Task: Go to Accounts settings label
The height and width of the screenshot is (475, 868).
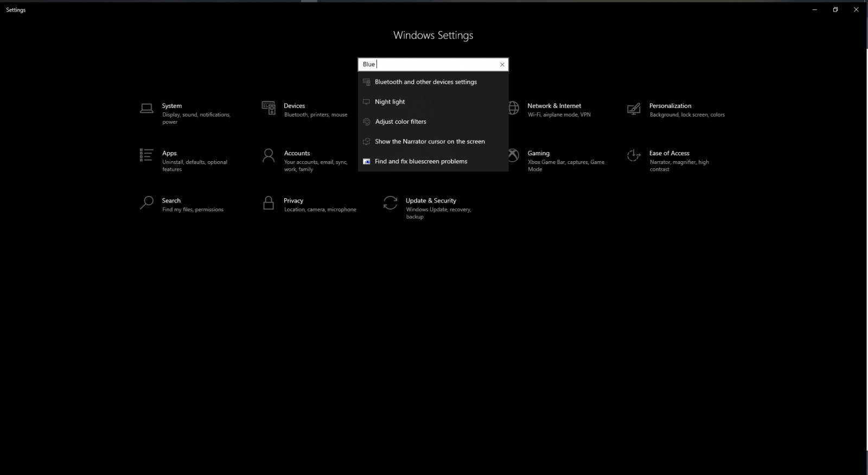Action: tap(297, 153)
